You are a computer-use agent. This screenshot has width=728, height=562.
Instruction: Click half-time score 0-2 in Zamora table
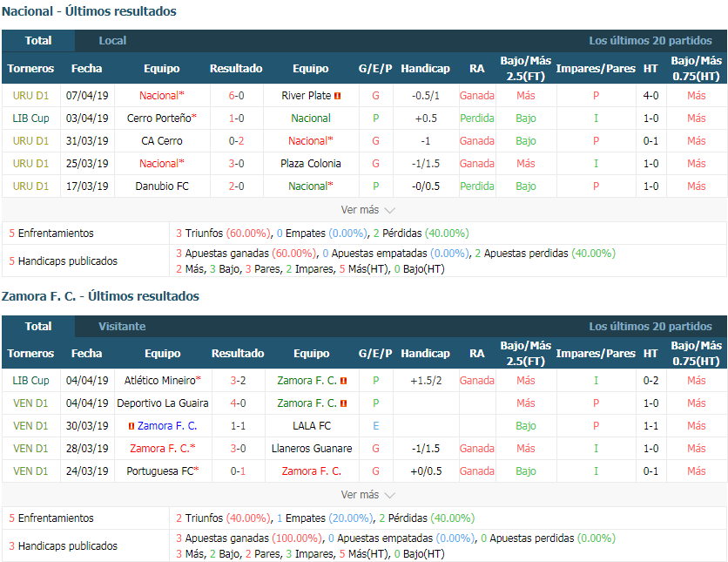[650, 381]
